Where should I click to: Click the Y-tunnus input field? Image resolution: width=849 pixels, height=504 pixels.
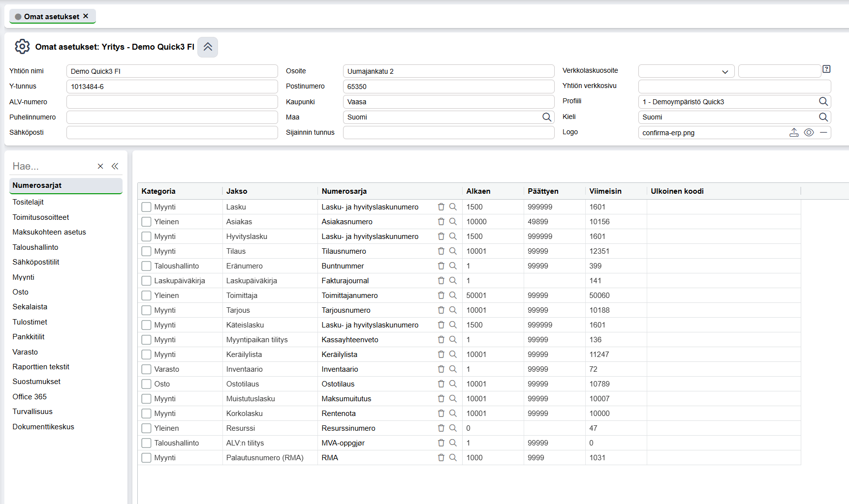pyautogui.click(x=172, y=87)
